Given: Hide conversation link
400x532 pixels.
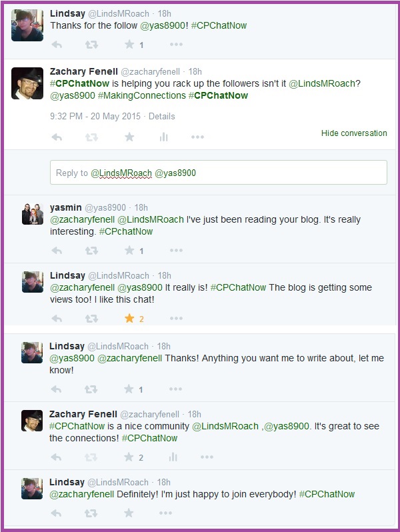Looking at the screenshot, I should 354,133.
